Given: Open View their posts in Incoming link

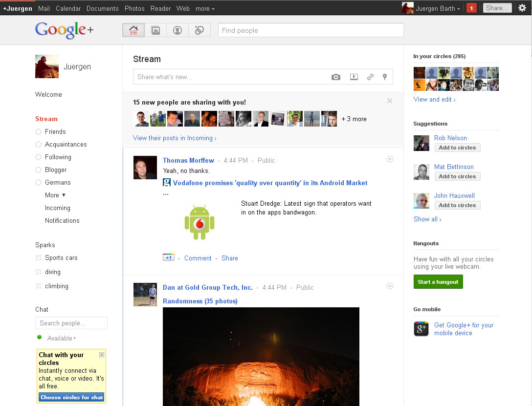Looking at the screenshot, I should [175, 138].
